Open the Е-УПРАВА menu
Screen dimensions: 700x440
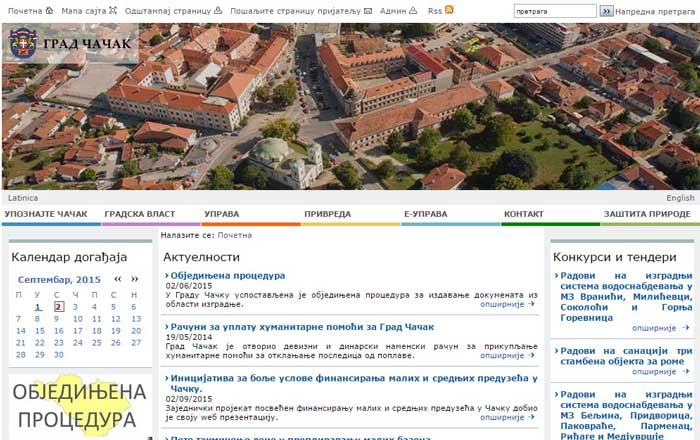click(x=425, y=214)
